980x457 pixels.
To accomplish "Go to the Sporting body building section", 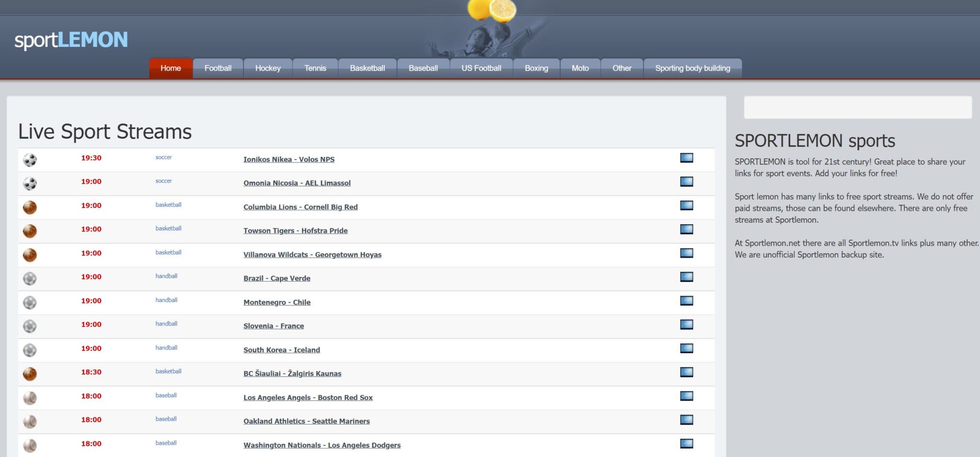I will 692,68.
